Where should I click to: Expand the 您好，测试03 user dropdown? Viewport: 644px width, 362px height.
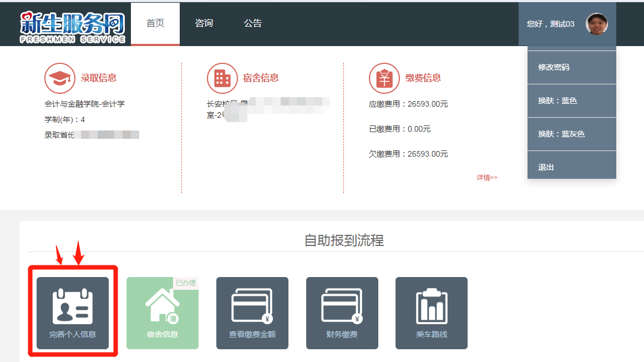click(550, 24)
